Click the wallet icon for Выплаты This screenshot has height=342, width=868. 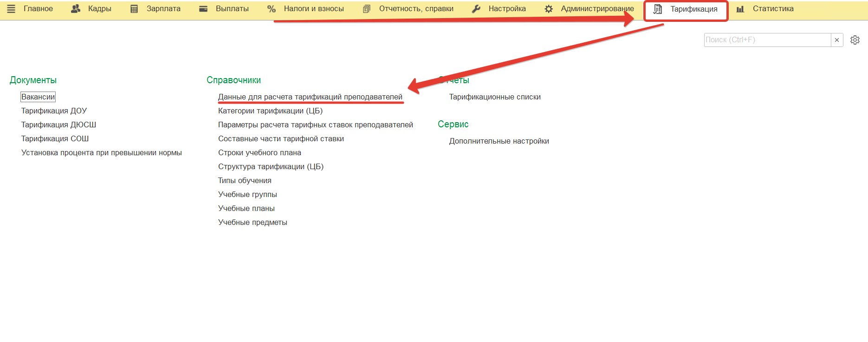point(203,9)
